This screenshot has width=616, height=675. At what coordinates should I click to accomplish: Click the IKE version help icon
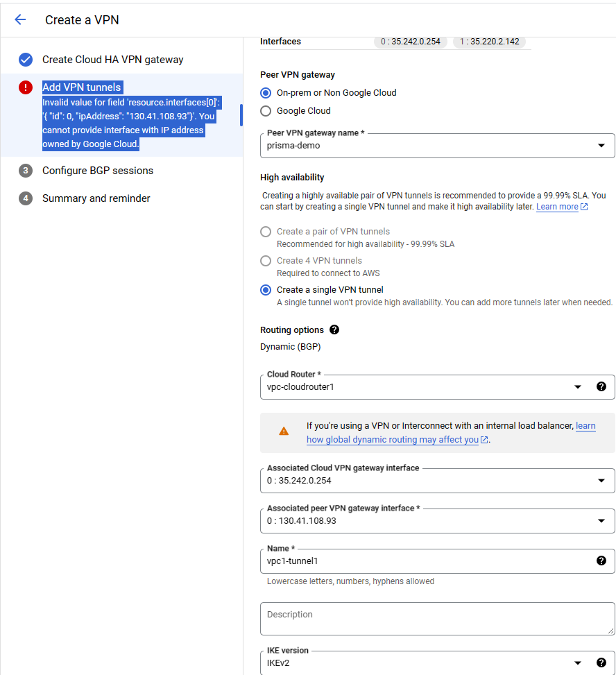(601, 663)
